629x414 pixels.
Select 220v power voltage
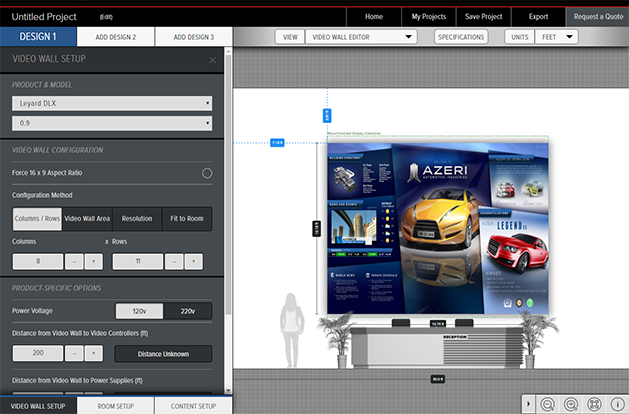[x=188, y=311]
